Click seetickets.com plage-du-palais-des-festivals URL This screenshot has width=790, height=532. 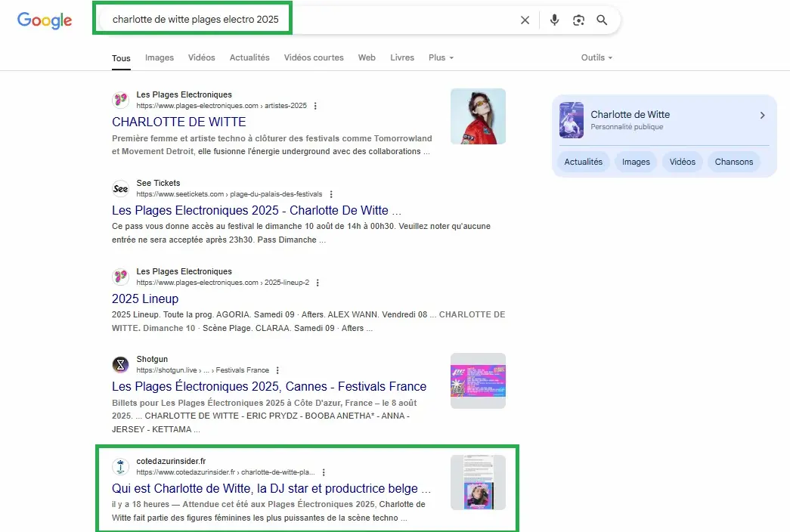(229, 194)
